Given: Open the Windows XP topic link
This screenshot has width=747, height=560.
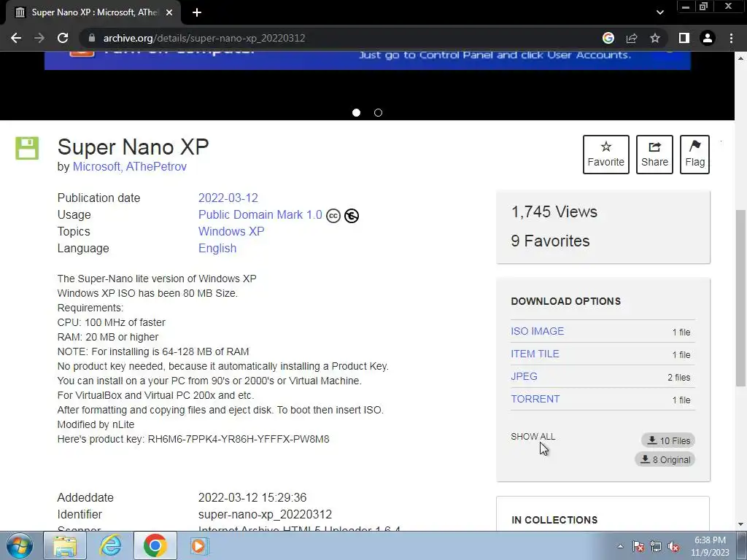Looking at the screenshot, I should 231,231.
